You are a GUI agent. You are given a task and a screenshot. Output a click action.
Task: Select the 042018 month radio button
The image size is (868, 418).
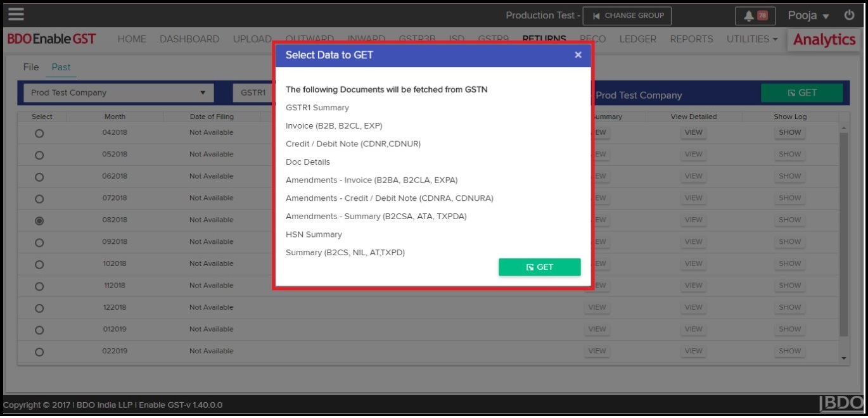[39, 133]
